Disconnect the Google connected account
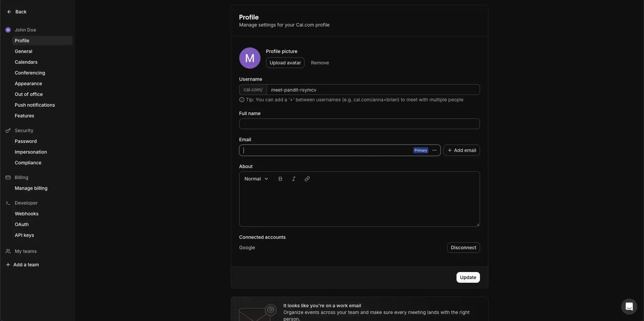This screenshot has width=644, height=321. point(463,248)
